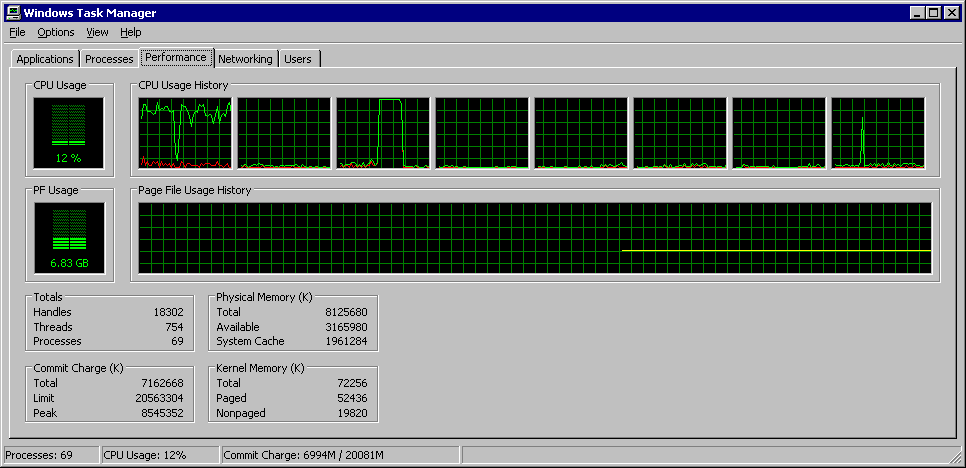The height and width of the screenshot is (468, 966).
Task: Click the eighth CPU history graph with spike
Action: point(879,132)
